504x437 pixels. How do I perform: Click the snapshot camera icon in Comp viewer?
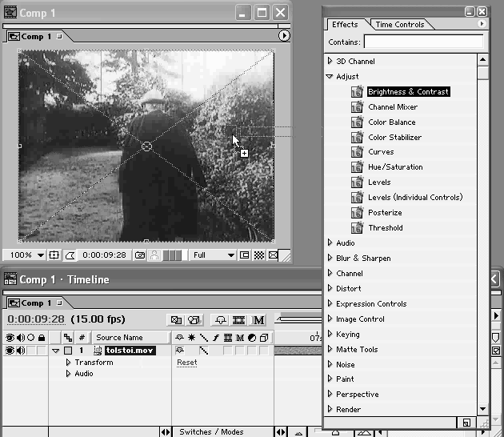point(140,255)
